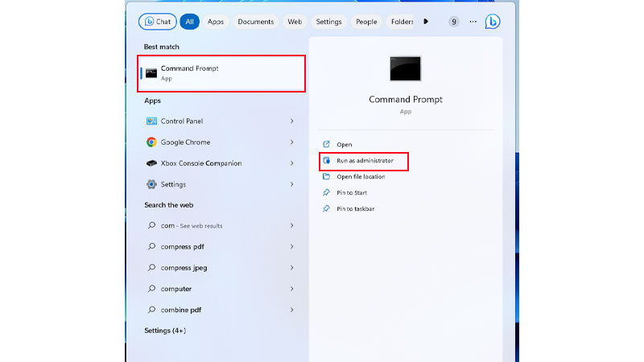Open the Bing Chat filter pill
Viewport: 644px width, 362px height.
pyautogui.click(x=158, y=22)
